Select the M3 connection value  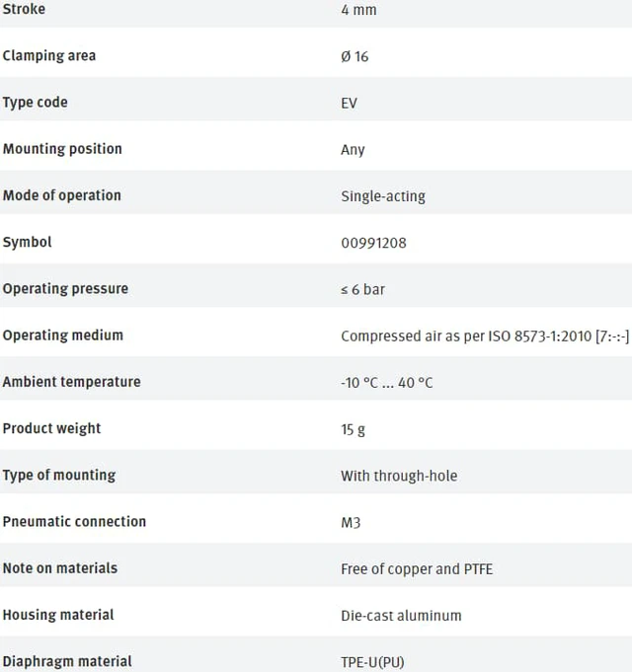[351, 523]
